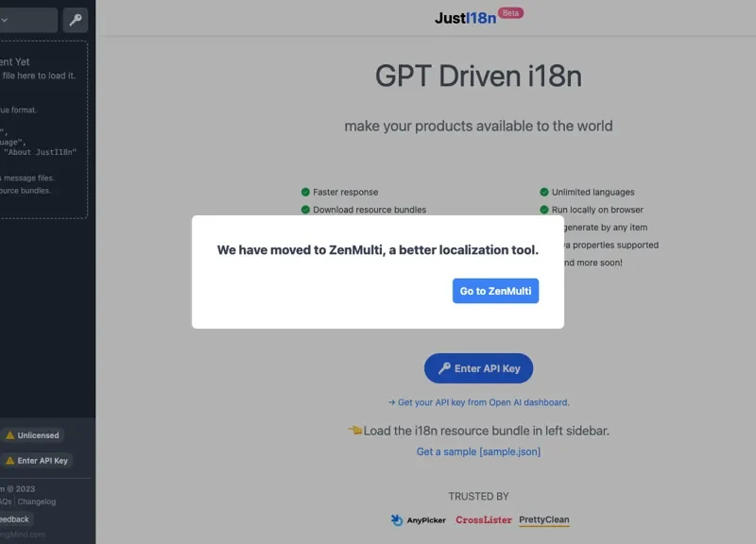This screenshot has width=756, height=544.
Task: Click the Go to ZenMulti button
Action: pos(495,291)
